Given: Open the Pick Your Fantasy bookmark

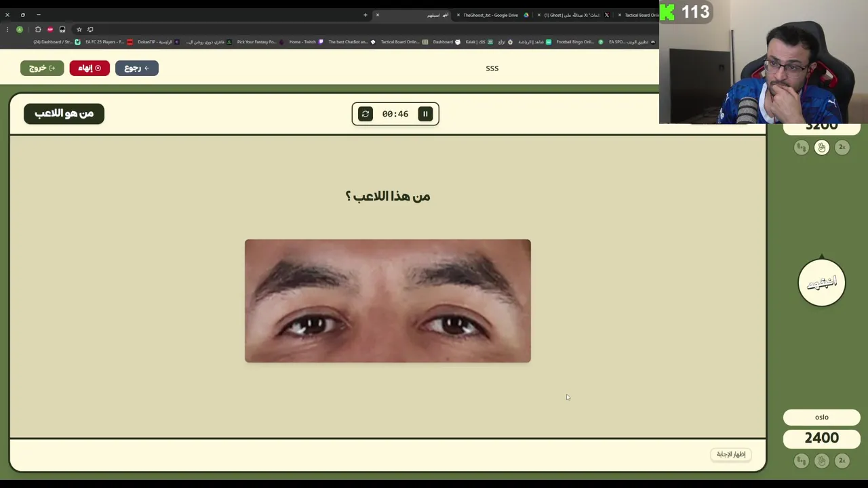Looking at the screenshot, I should pyautogui.click(x=260, y=42).
